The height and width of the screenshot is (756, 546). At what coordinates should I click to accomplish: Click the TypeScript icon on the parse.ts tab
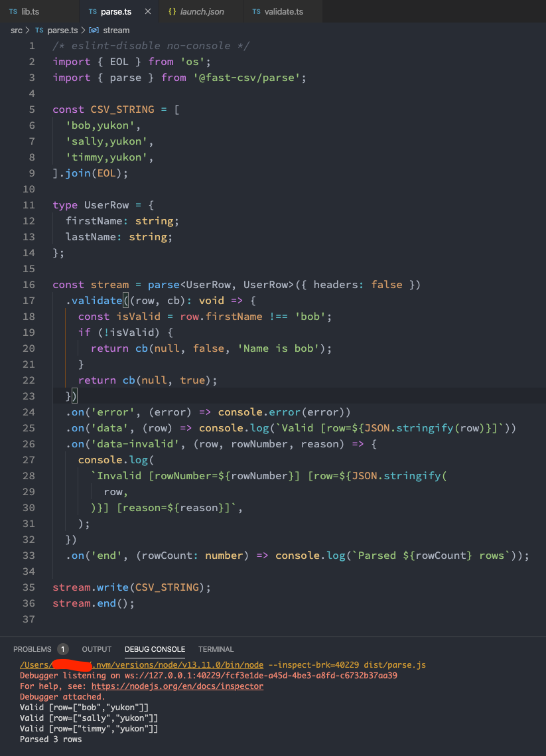pyautogui.click(x=93, y=11)
